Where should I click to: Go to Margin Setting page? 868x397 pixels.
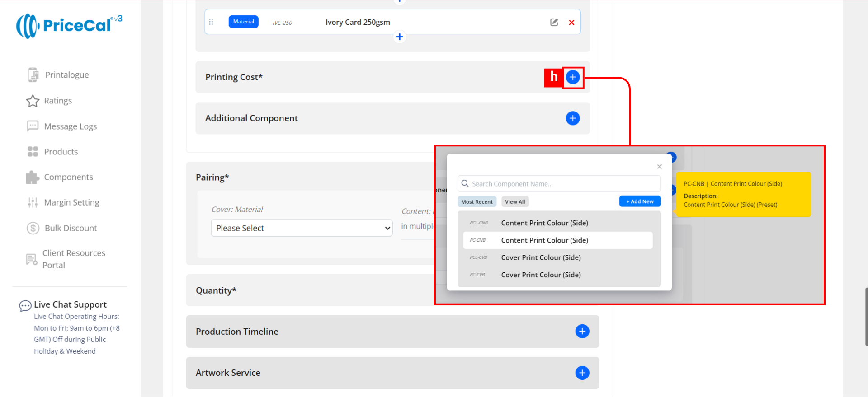click(71, 203)
